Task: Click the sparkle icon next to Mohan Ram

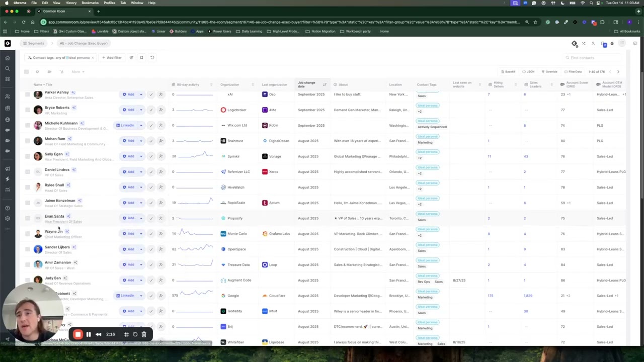Action: (x=70, y=139)
